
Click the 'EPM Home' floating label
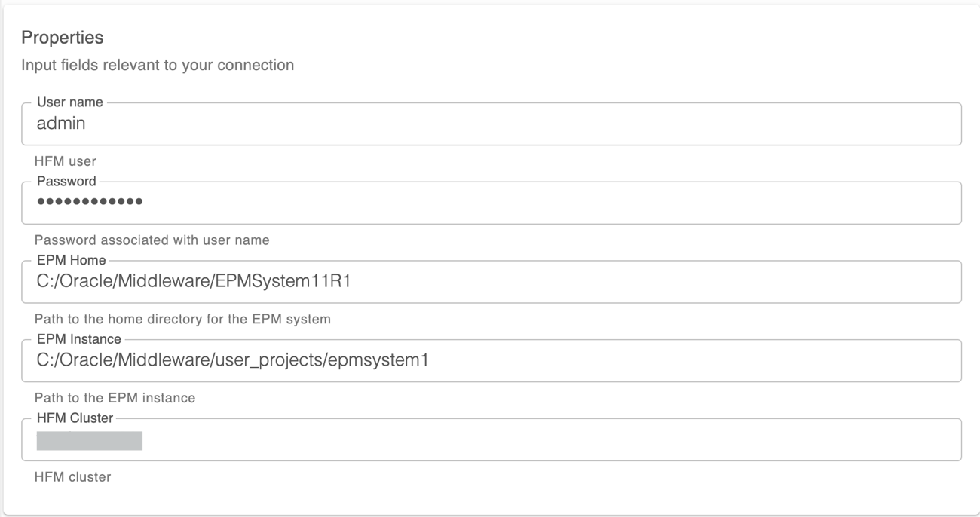click(71, 261)
